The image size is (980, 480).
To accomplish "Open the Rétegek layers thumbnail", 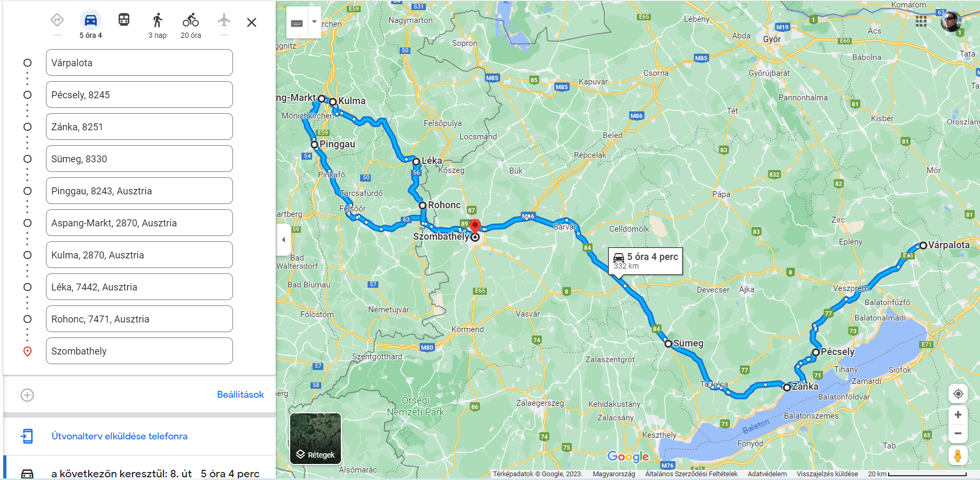I will point(315,438).
